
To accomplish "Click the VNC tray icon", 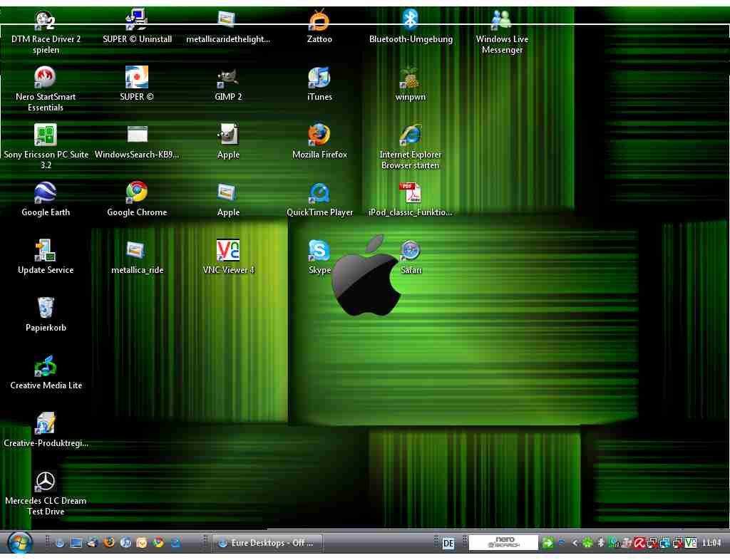I will 691,543.
